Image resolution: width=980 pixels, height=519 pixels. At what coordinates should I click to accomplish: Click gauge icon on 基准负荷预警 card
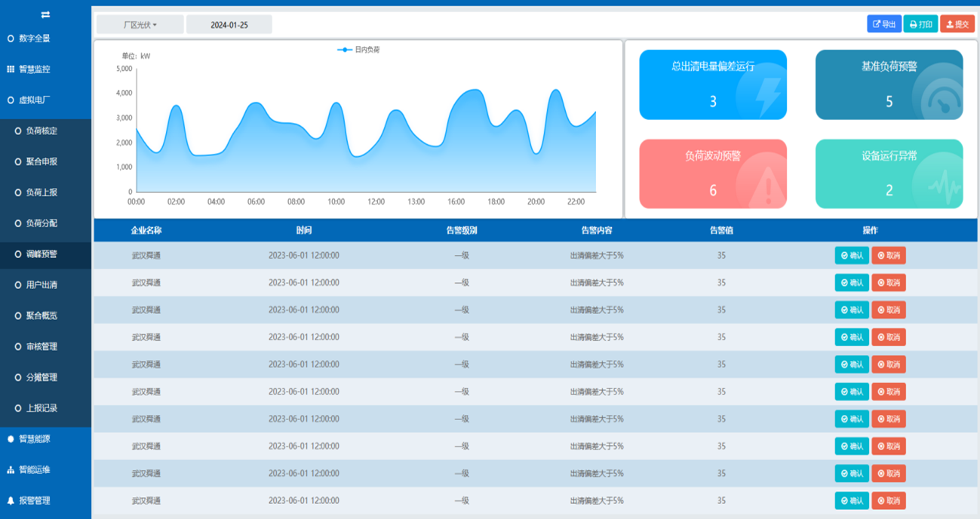940,100
